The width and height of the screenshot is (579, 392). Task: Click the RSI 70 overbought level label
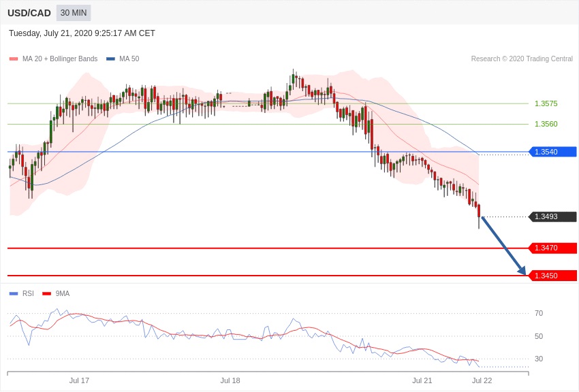coord(539,313)
